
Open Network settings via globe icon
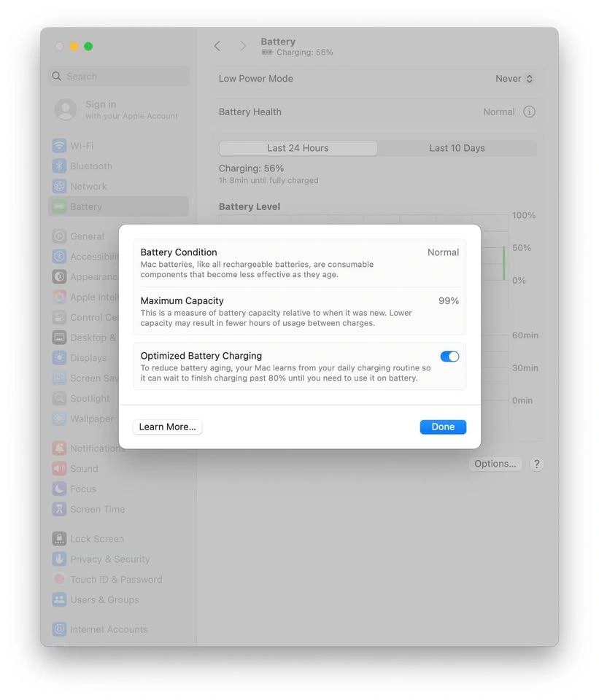[x=59, y=187]
